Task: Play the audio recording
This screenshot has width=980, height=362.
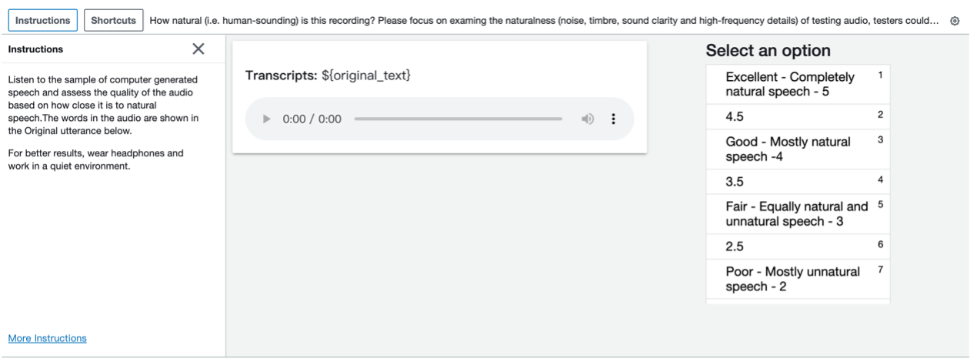Action: click(x=267, y=119)
